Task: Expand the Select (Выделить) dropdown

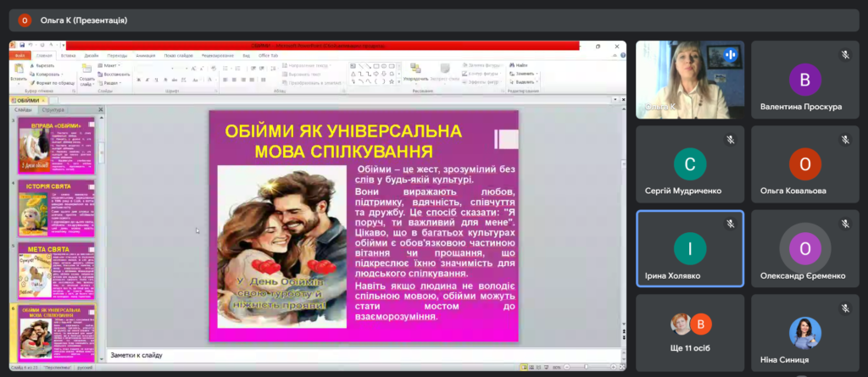Action: click(524, 83)
